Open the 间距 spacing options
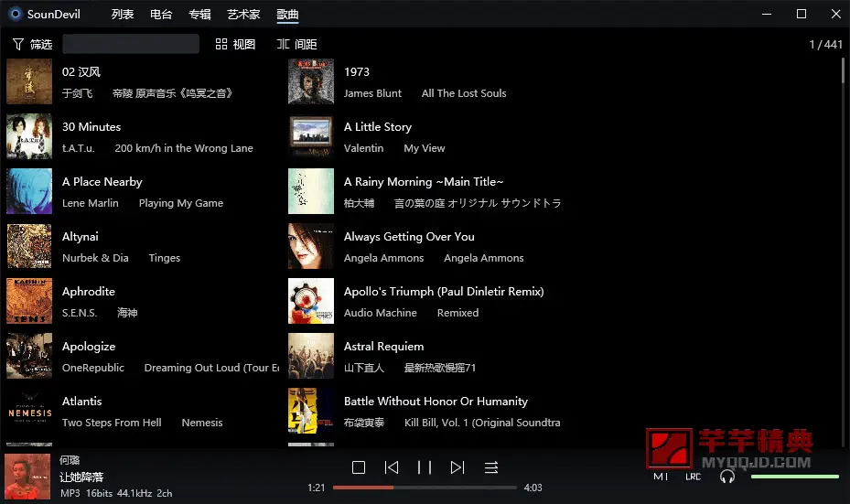Screen dimensions: 850x504 [x=296, y=45]
